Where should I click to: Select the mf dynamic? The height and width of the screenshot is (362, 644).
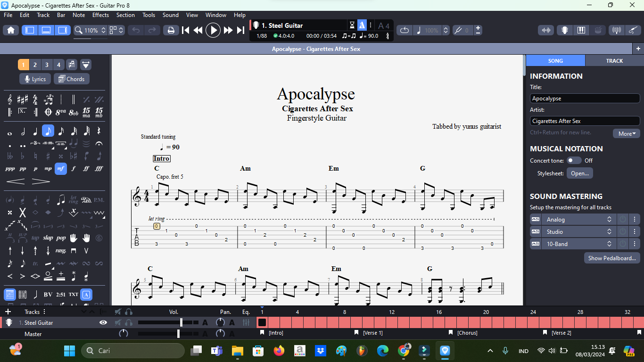tap(61, 168)
